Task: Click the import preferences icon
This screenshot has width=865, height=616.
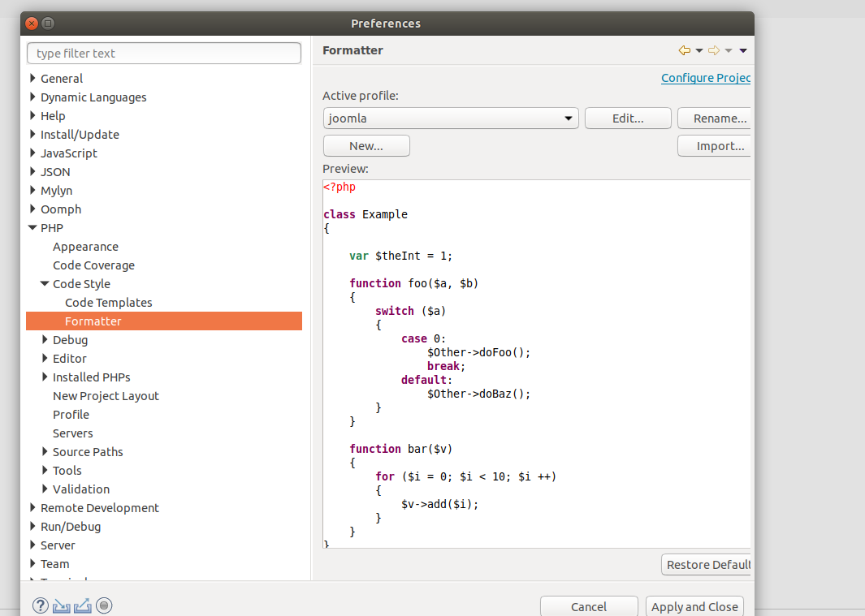Action: tap(62, 605)
